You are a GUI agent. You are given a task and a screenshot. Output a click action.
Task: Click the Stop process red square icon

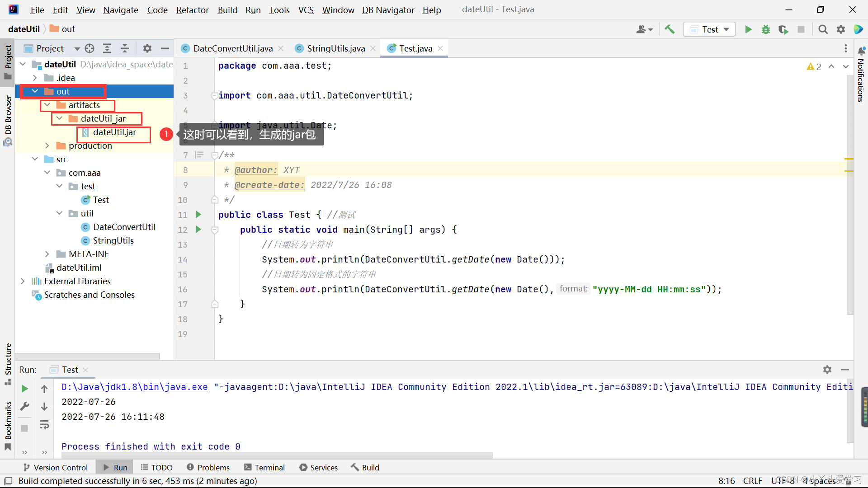coord(801,28)
